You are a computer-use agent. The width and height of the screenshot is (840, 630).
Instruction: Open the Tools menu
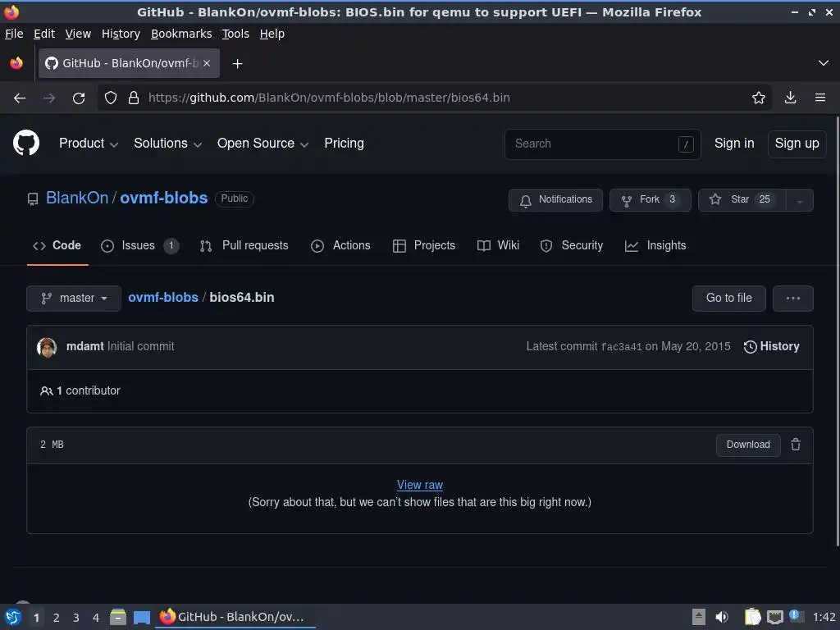click(x=235, y=34)
